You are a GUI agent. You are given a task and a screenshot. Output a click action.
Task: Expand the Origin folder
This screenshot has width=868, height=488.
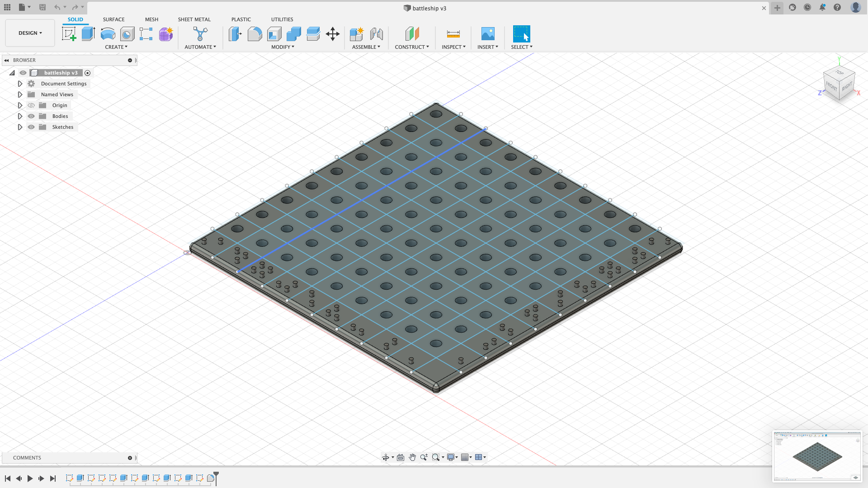click(x=20, y=105)
